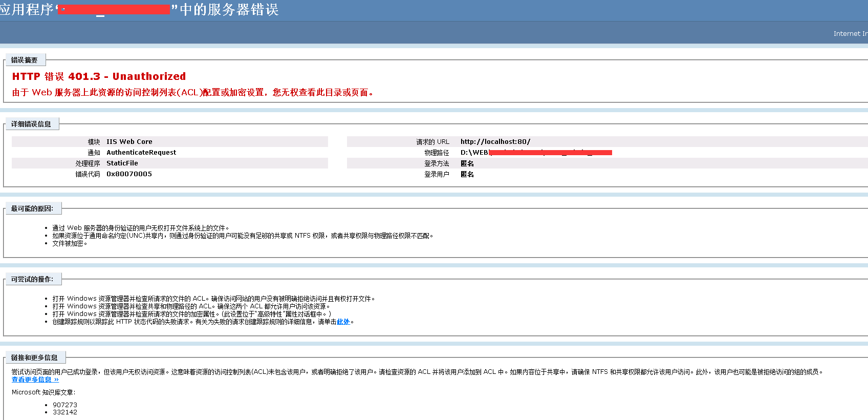Click the '登录方法' label
Image resolution: width=868 pixels, height=420 pixels.
pyautogui.click(x=437, y=163)
